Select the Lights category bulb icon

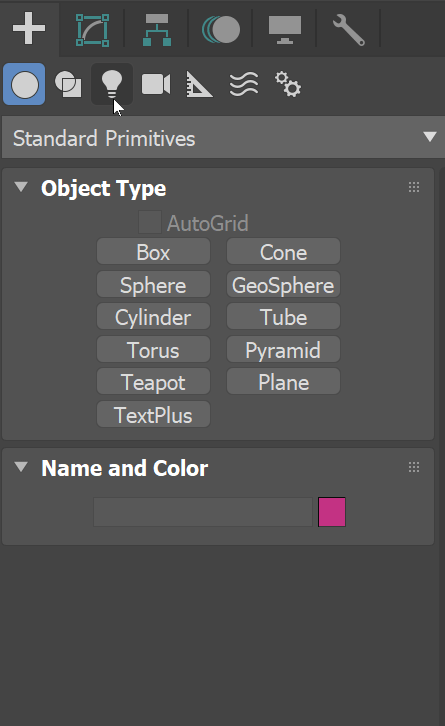tap(112, 84)
